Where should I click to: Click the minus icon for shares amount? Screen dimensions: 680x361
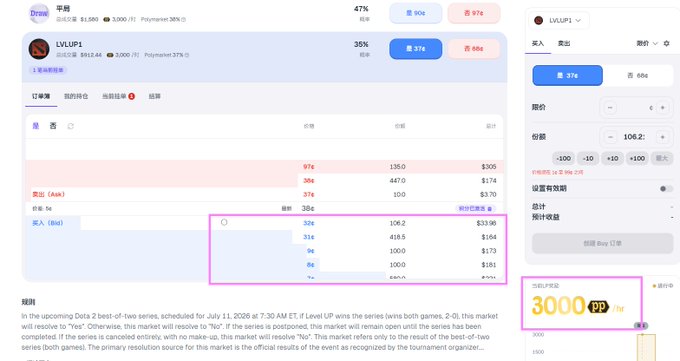(x=610, y=137)
